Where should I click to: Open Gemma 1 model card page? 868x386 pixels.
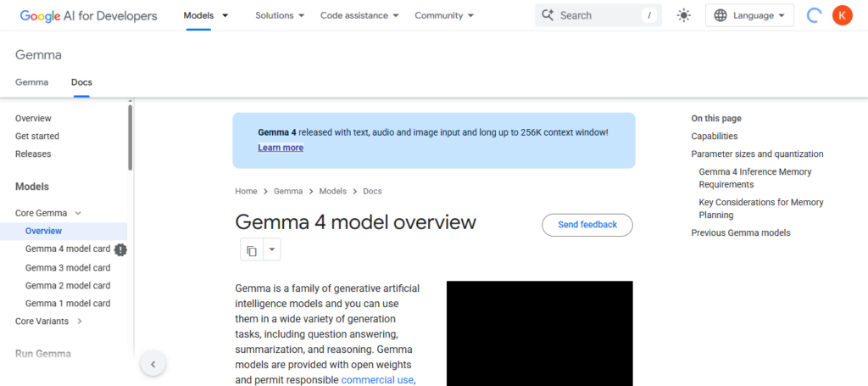pos(68,304)
